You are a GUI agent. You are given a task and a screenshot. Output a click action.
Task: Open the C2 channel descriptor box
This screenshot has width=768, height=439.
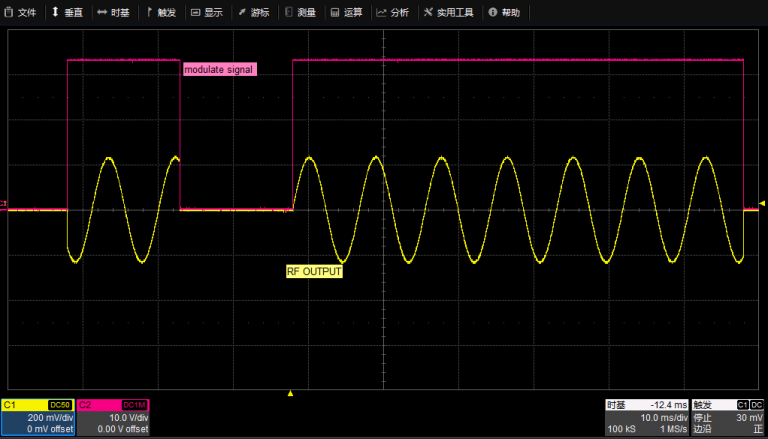tap(113, 417)
